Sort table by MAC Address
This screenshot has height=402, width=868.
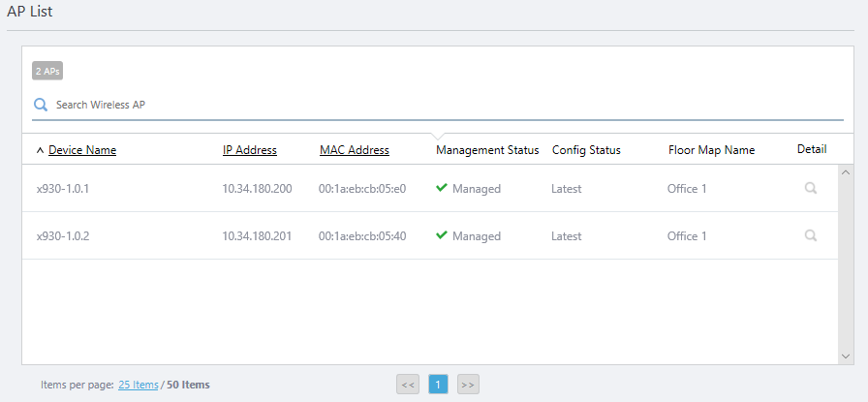(355, 150)
